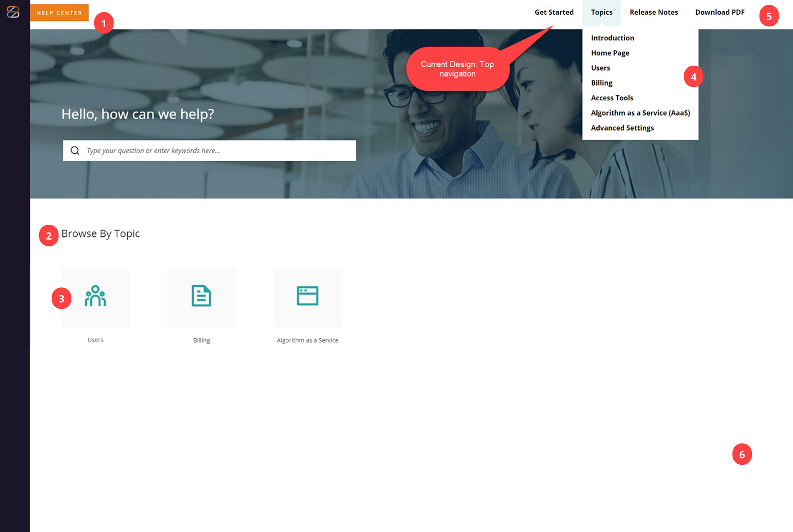Screen dimensions: 793x532
Task: Toggle the Topics dropdown menu
Action: tap(602, 12)
